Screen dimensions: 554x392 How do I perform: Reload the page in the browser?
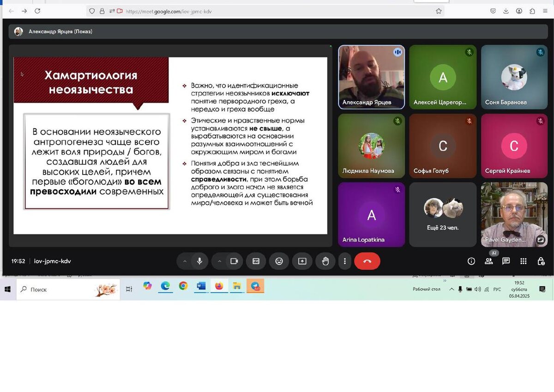(x=37, y=11)
